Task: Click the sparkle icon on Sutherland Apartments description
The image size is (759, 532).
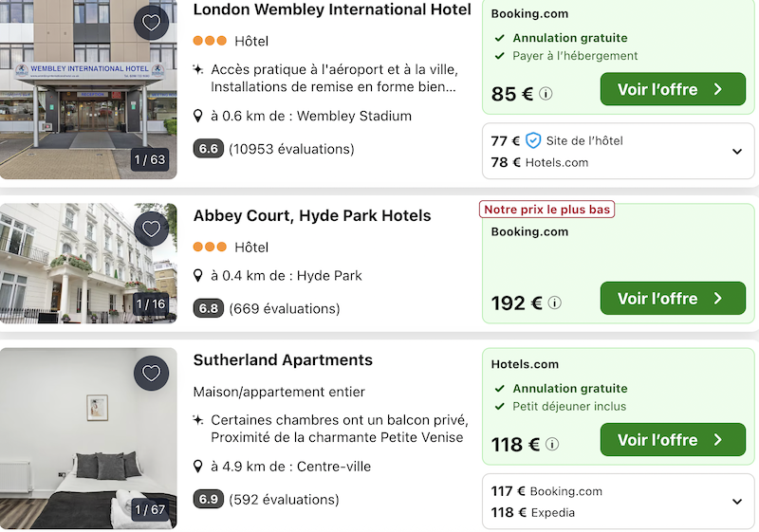Action: (198, 419)
